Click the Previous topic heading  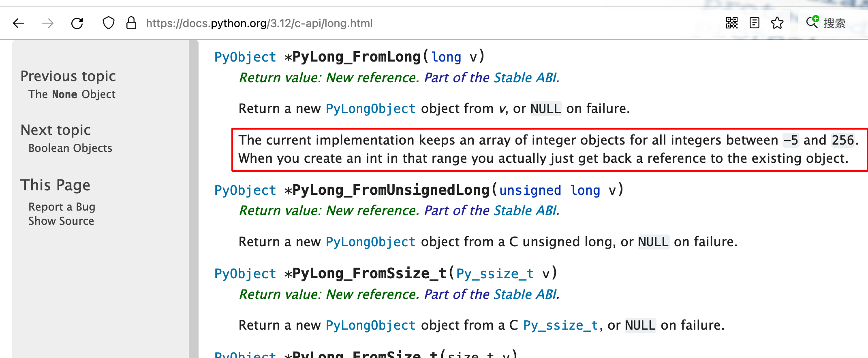68,76
